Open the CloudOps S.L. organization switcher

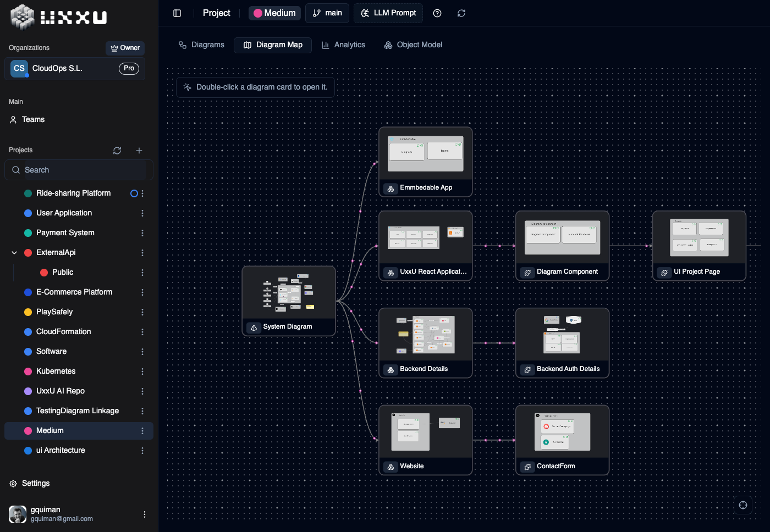point(75,69)
